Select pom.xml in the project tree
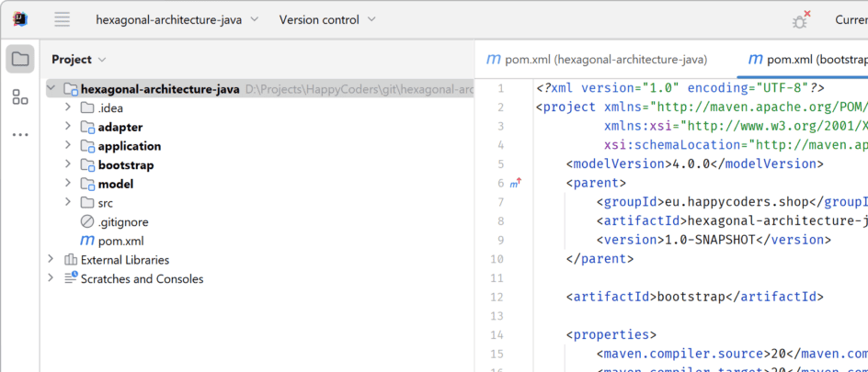Screen dimensions: 868x372 pos(120,241)
